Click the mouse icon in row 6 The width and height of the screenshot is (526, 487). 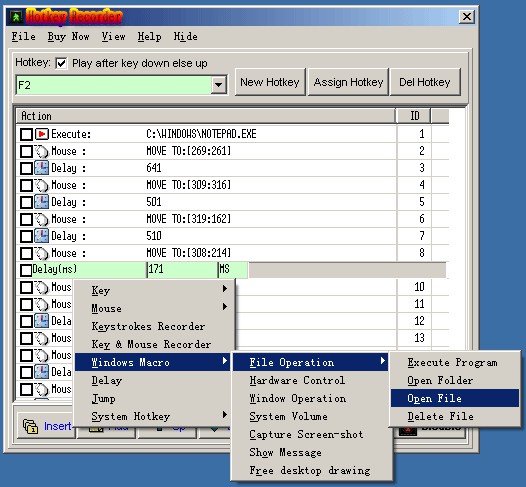(x=42, y=219)
